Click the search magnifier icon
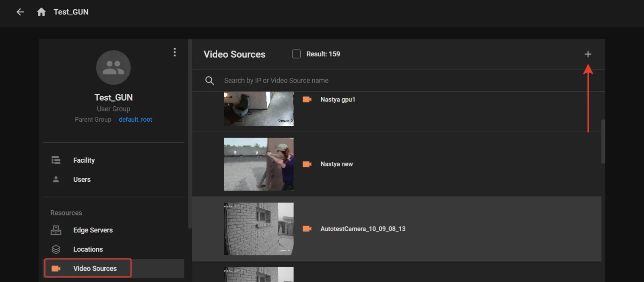Viewport: 644px width, 282px height. tap(209, 81)
